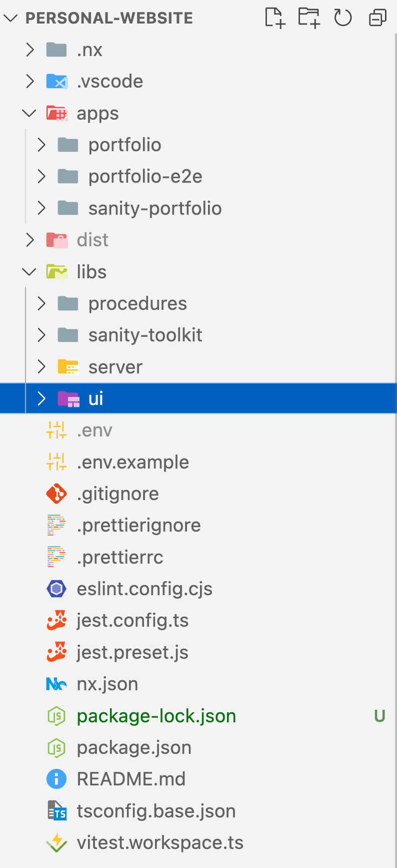Expand the sanity-portfolio folder
The image size is (397, 868).
tap(41, 208)
